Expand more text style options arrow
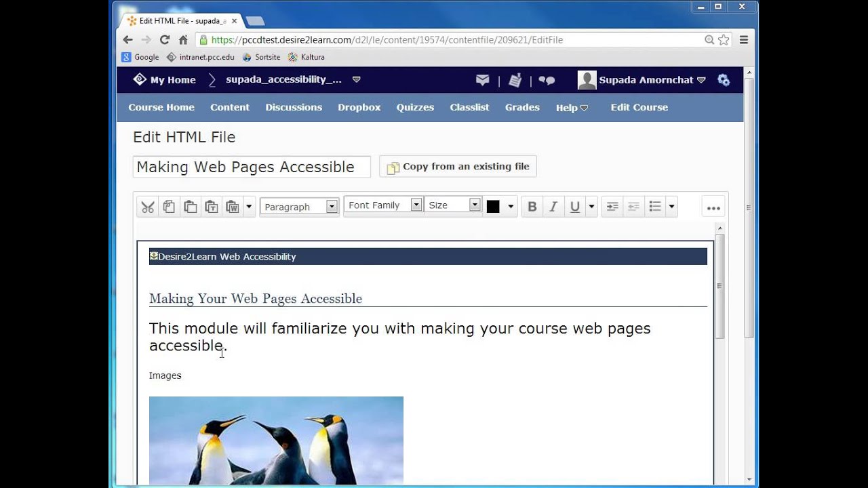 coord(591,207)
